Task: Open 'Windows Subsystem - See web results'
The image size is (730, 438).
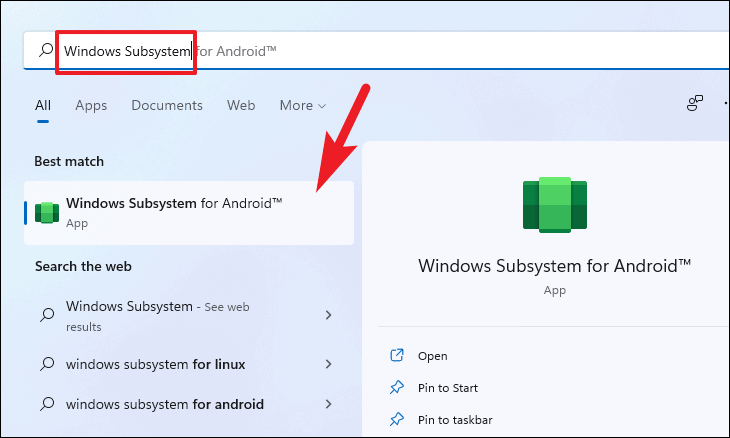Action: pyautogui.click(x=189, y=316)
